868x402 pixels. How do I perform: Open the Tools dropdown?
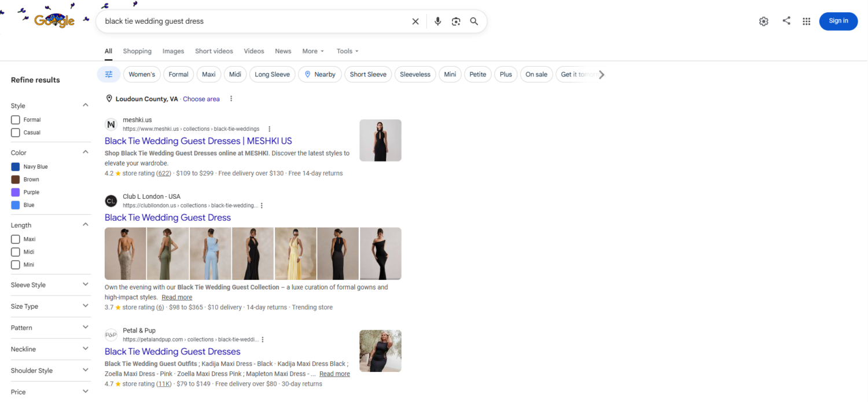coord(348,51)
